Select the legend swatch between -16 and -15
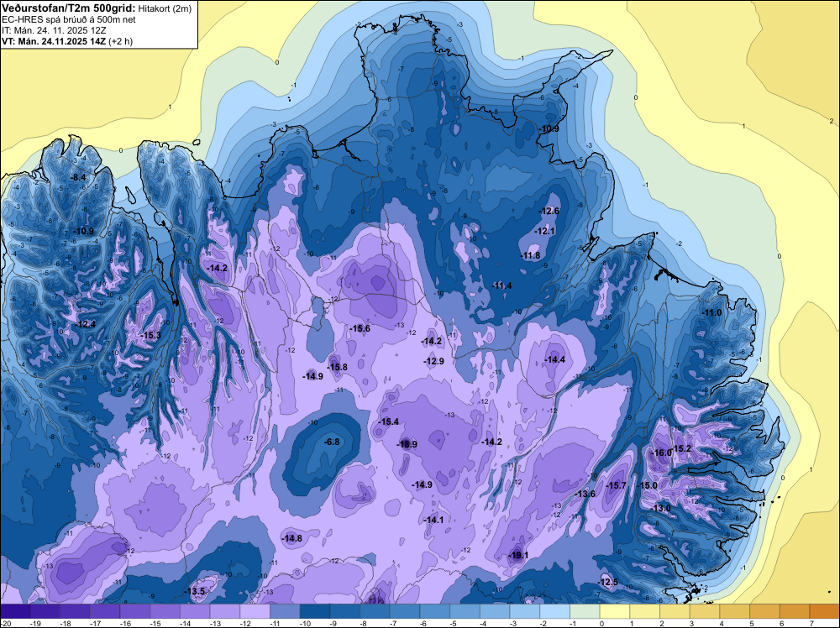The image size is (840, 628). (x=135, y=611)
